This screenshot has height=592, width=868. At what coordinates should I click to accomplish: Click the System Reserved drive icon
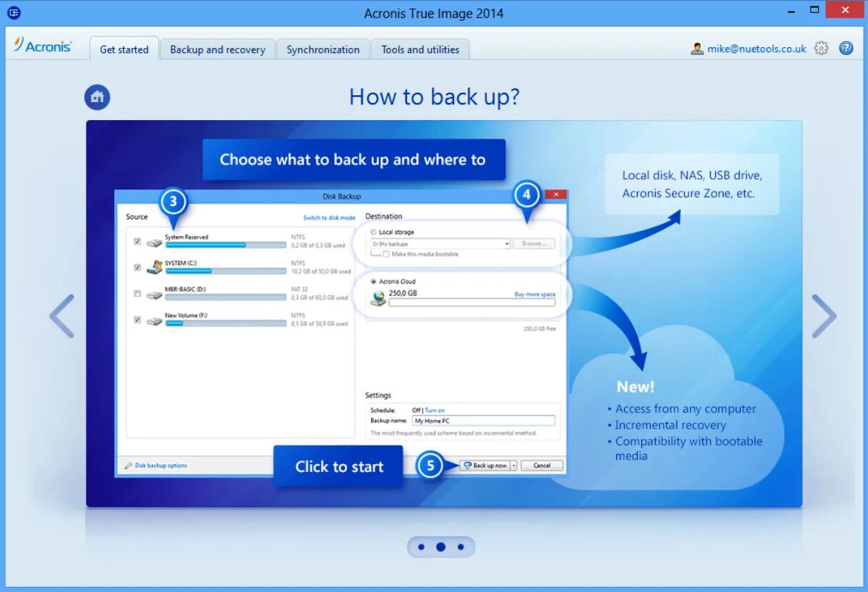click(154, 242)
